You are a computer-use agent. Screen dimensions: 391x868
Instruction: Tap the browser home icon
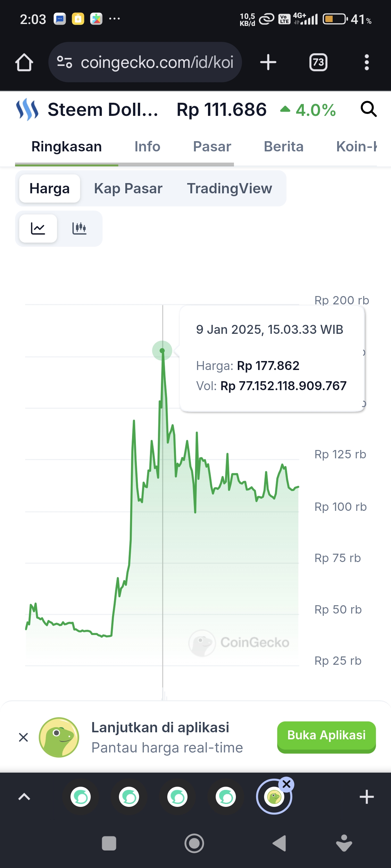24,62
